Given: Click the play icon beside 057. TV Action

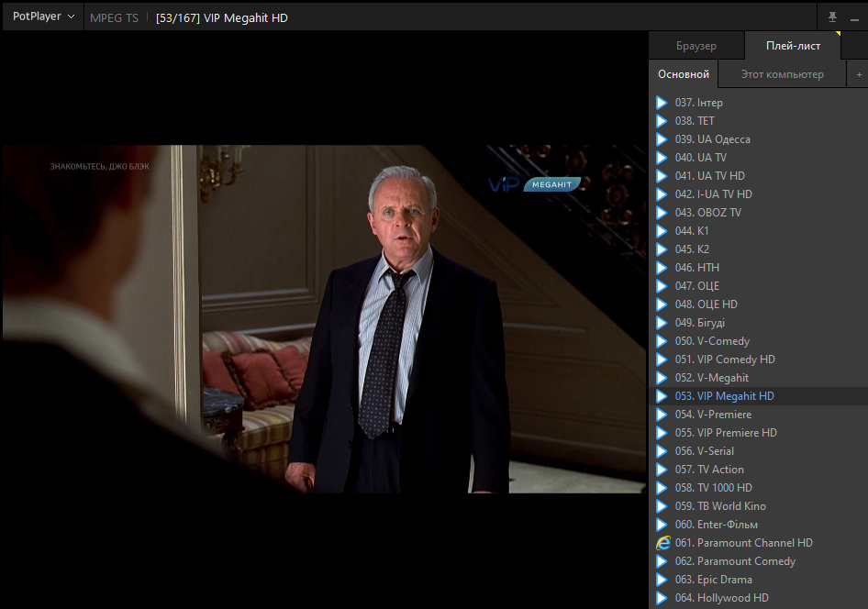Looking at the screenshot, I should tap(662, 469).
